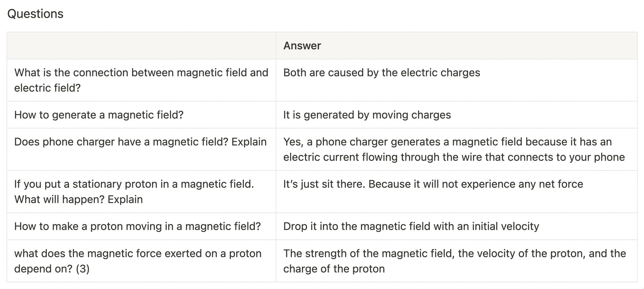644x289 pixels.
Task: Click 'It is generated by moving charges' cell
Action: point(457,115)
